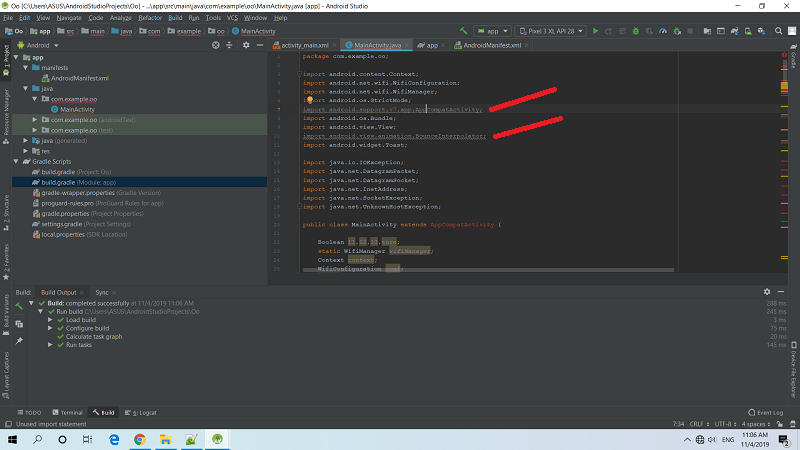Open Windows Start menu
This screenshot has height=450, width=800.
pos(12,439)
